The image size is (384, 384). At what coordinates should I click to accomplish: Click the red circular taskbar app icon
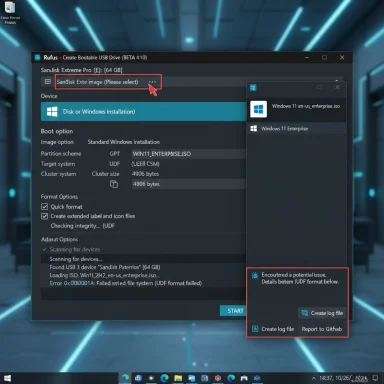pyautogui.click(x=218, y=378)
